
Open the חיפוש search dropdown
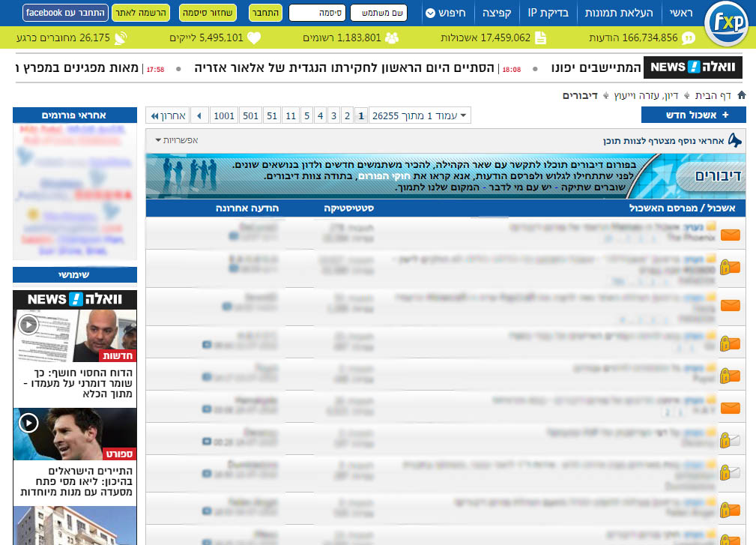446,13
